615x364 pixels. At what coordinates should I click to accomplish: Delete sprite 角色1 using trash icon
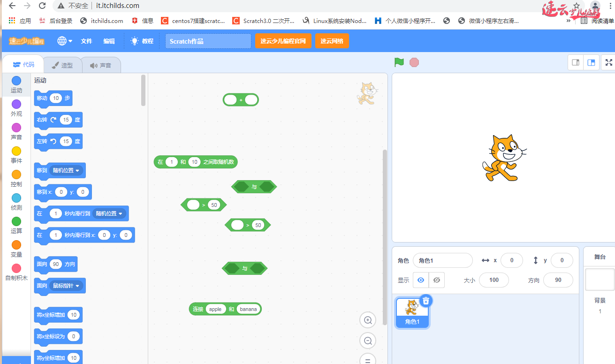coord(425,301)
